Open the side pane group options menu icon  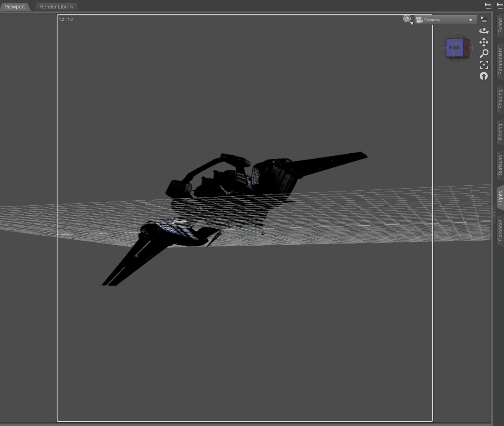point(500,6)
